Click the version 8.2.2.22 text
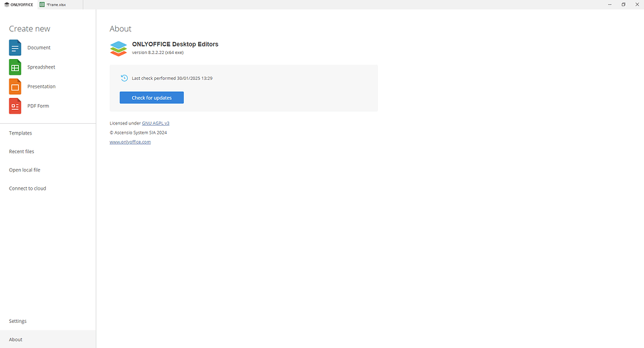The height and width of the screenshot is (348, 644). [158, 53]
